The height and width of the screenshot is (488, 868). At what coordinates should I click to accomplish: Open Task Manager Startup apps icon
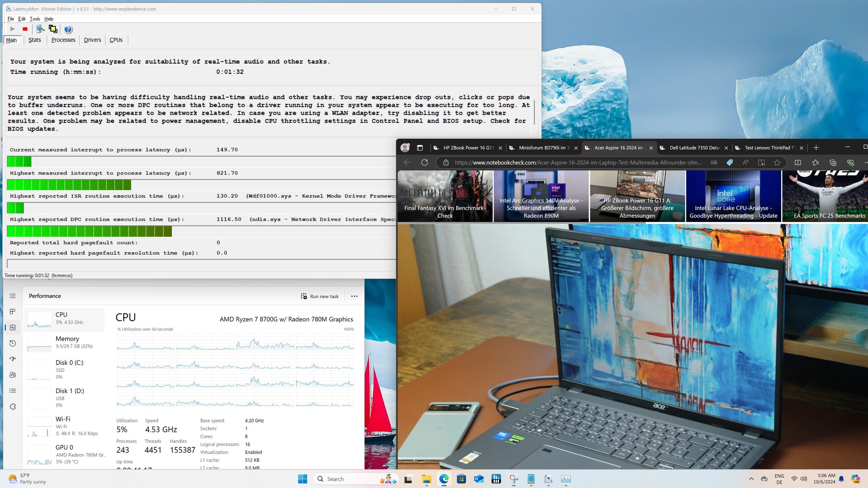click(13, 359)
